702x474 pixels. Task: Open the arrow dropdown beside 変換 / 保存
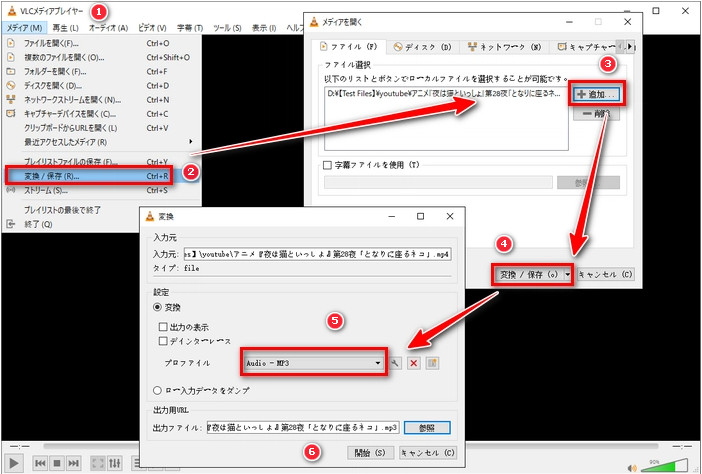(x=568, y=274)
